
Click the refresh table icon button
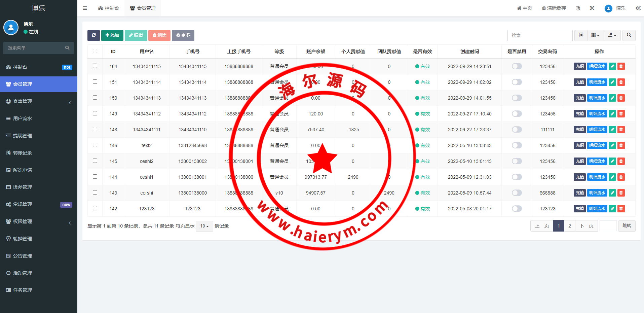point(93,35)
